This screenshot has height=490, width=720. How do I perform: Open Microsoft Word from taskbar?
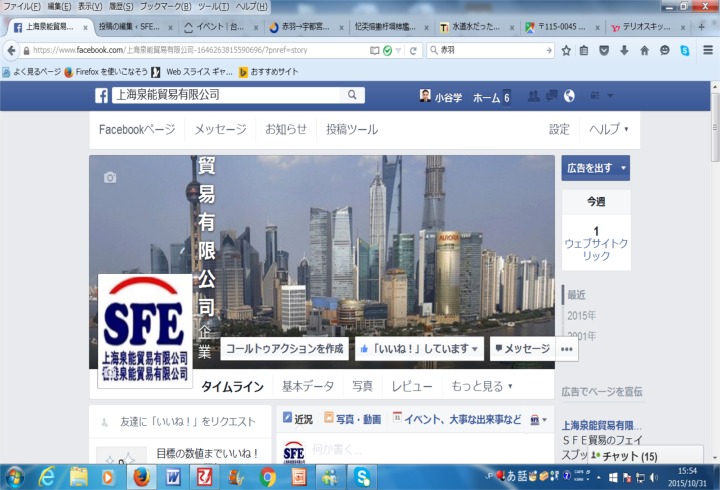point(173,478)
